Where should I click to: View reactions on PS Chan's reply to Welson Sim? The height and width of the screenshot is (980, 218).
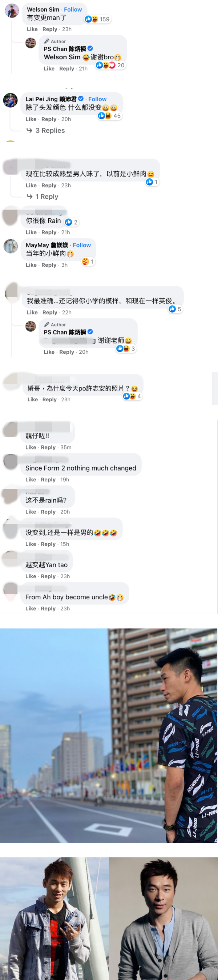click(x=110, y=65)
